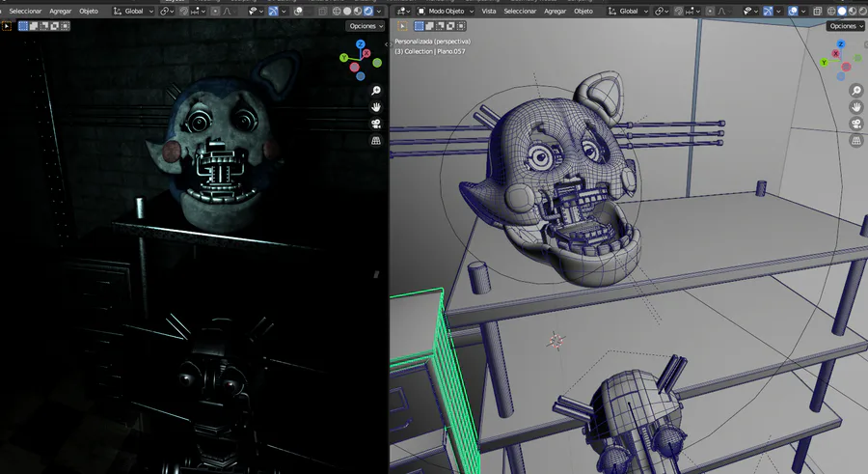Click the 3D cursor in right viewport
This screenshot has width=868, height=474.
(x=556, y=341)
